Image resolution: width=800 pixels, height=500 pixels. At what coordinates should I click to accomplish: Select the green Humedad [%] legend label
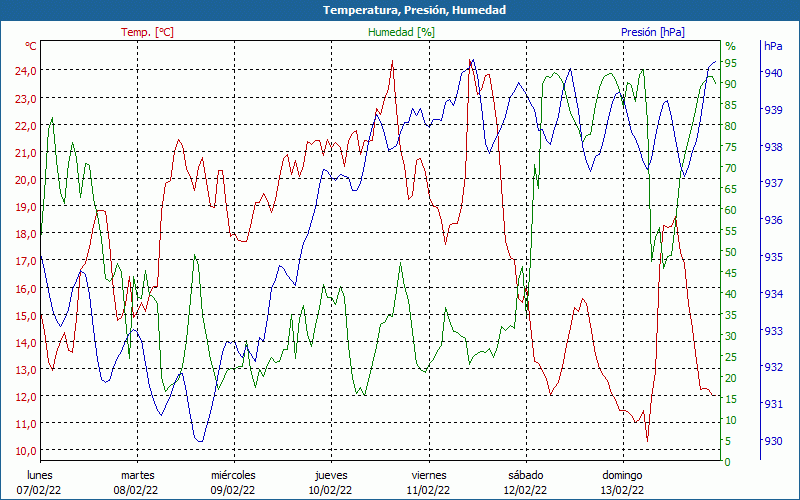pos(402,32)
